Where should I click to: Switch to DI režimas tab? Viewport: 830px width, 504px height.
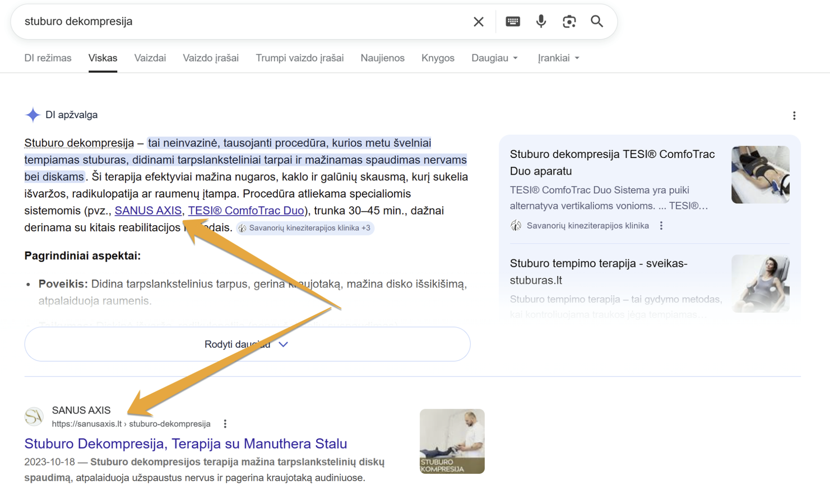tap(48, 58)
